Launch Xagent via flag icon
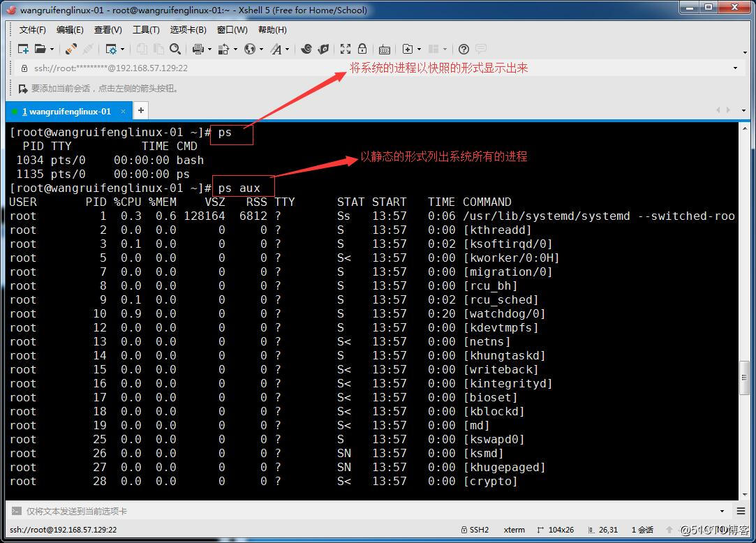 323,49
